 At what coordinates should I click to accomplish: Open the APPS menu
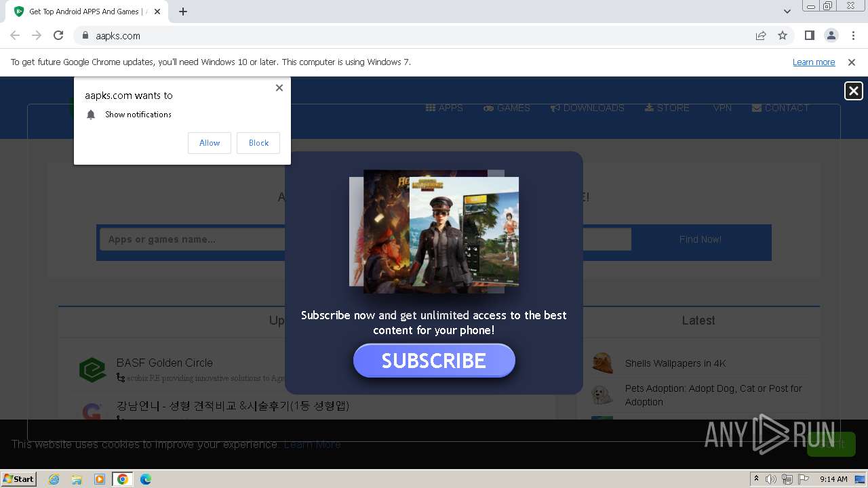pos(444,108)
